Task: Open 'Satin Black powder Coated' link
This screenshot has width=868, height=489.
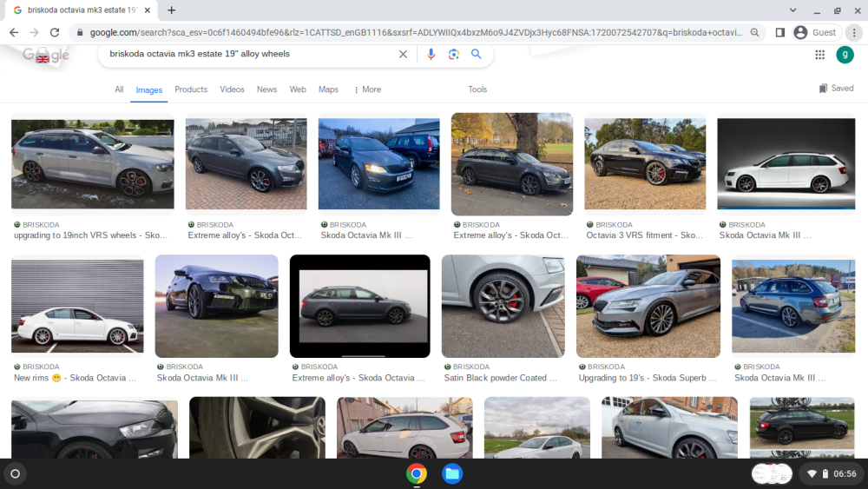Action: tap(501, 378)
